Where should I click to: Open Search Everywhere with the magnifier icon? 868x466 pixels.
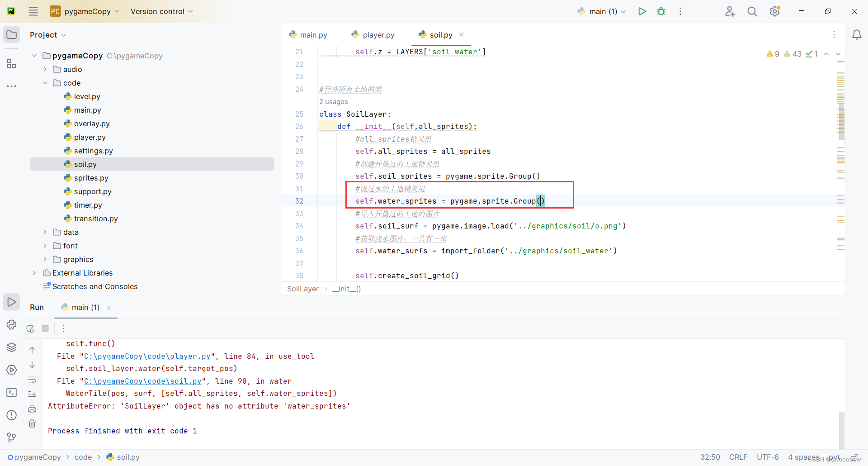752,11
